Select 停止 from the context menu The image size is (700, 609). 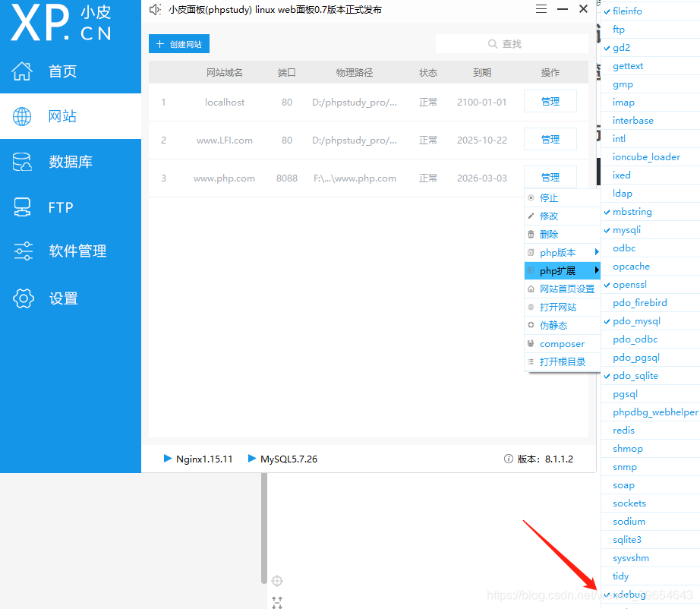click(x=562, y=197)
